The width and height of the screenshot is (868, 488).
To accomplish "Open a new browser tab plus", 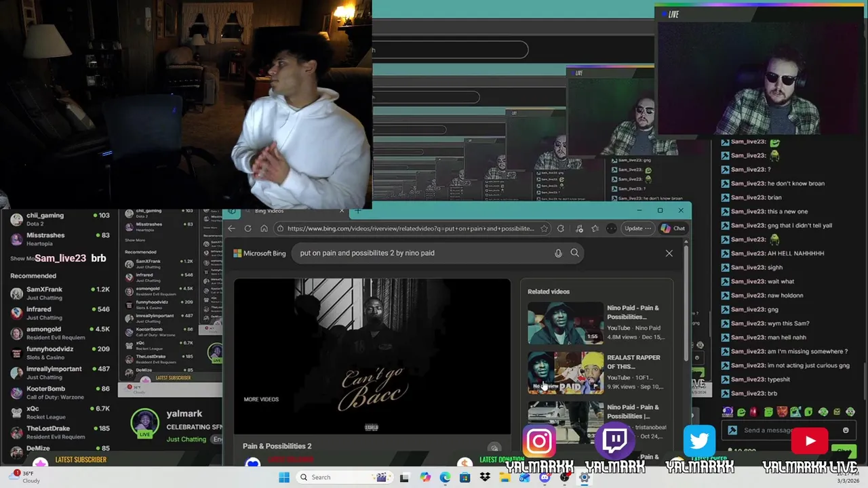I will (x=357, y=211).
